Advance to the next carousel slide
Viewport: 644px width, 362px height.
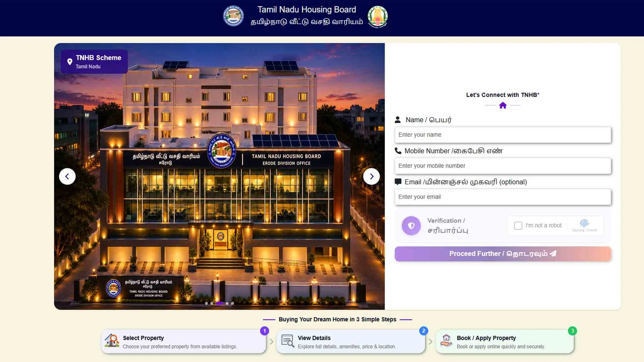pyautogui.click(x=371, y=176)
